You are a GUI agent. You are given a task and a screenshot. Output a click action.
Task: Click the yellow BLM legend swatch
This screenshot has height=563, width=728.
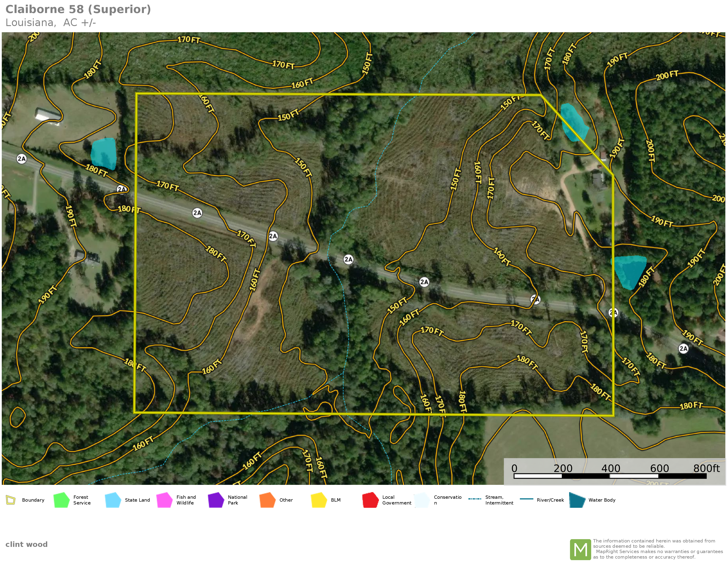tap(319, 500)
